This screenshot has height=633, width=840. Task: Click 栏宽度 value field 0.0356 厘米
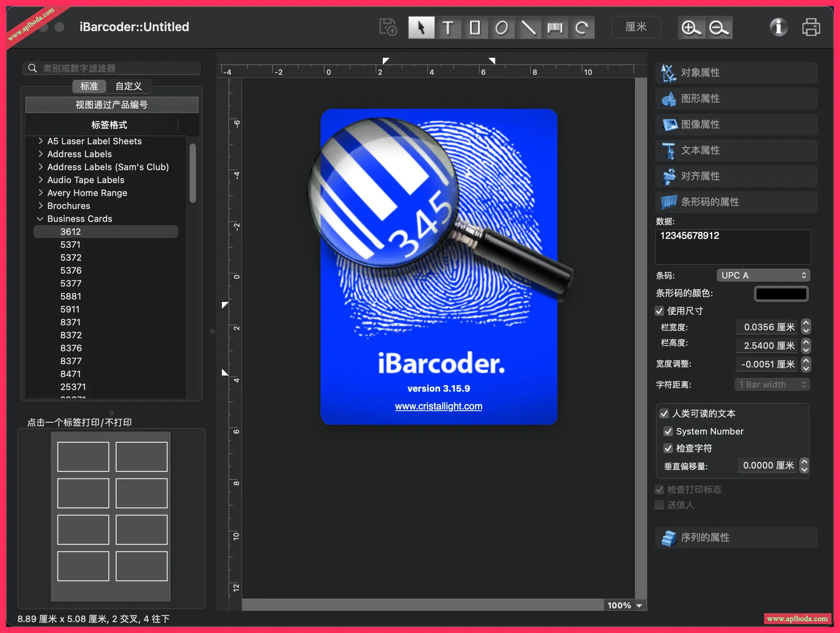(x=766, y=327)
